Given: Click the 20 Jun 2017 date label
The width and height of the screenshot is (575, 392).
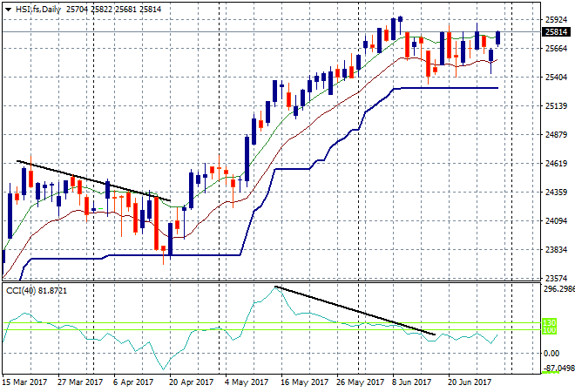Looking at the screenshot, I should coord(470,382).
